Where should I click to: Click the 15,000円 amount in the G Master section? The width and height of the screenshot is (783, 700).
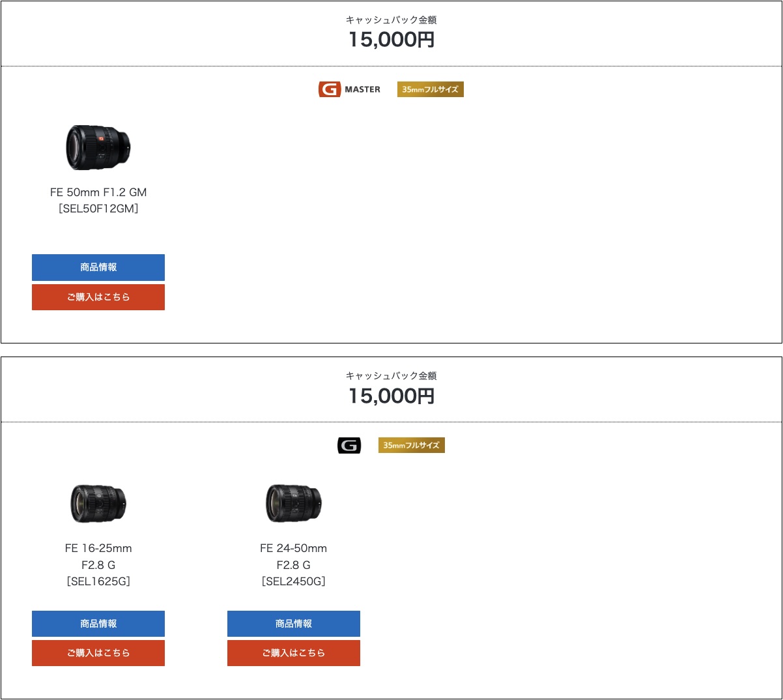pyautogui.click(x=391, y=40)
